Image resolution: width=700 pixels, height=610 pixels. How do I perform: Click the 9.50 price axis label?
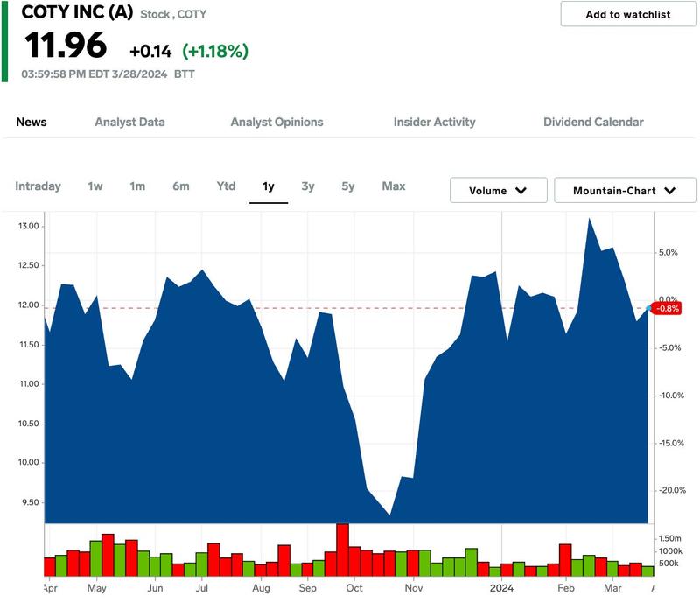pos(30,502)
